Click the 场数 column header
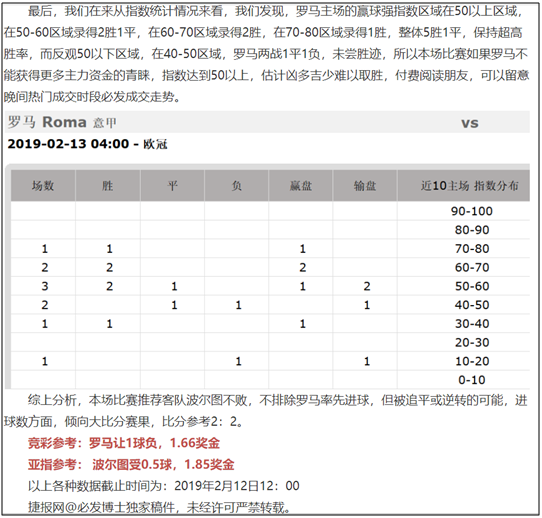This screenshot has width=542, height=518. [x=43, y=186]
